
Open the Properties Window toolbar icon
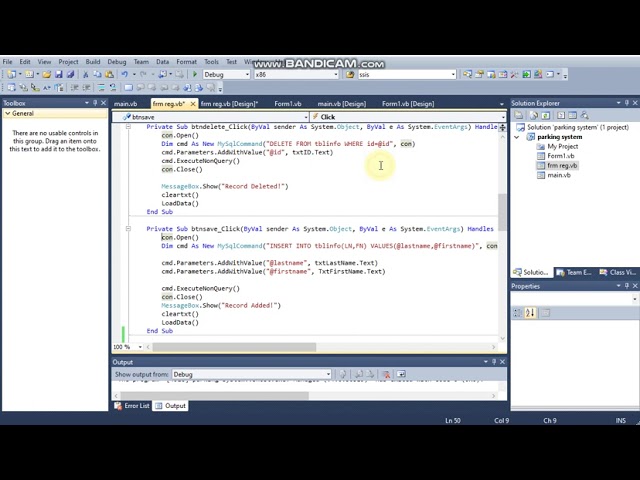(479, 75)
